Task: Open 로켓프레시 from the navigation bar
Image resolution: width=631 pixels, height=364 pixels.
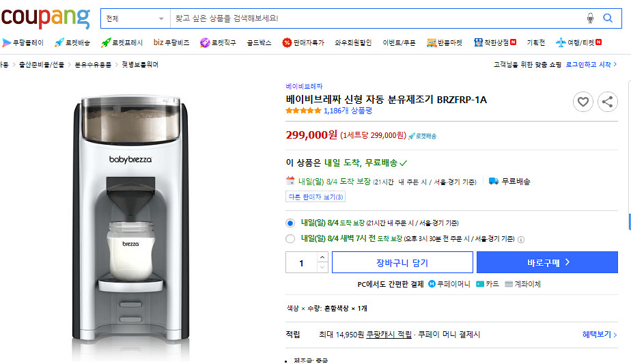Action: 122,42
